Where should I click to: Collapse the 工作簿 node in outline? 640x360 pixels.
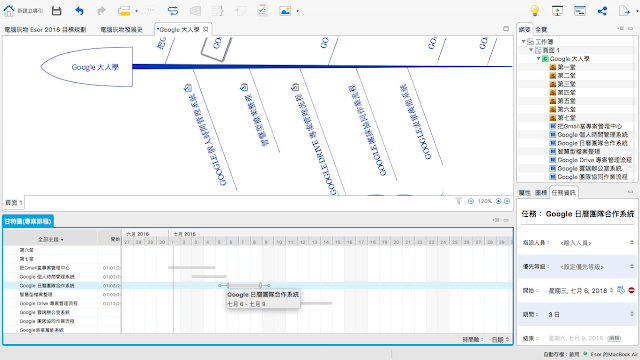click(x=523, y=42)
